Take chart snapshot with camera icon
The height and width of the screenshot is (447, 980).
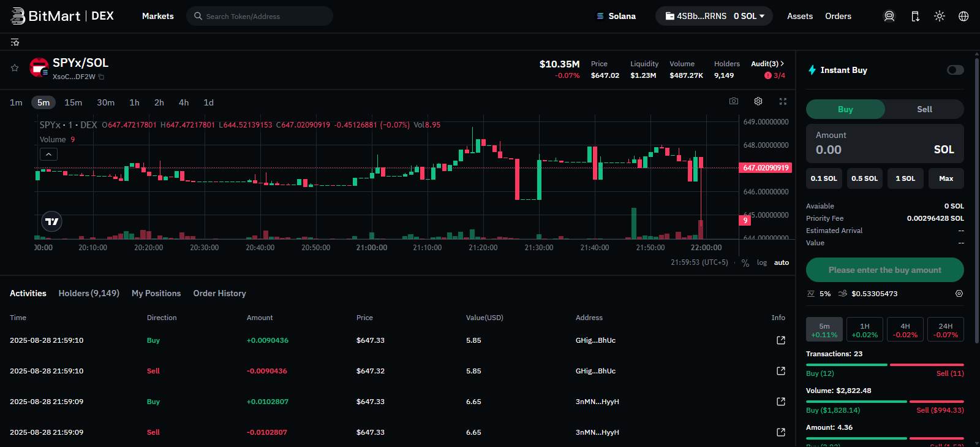(734, 101)
